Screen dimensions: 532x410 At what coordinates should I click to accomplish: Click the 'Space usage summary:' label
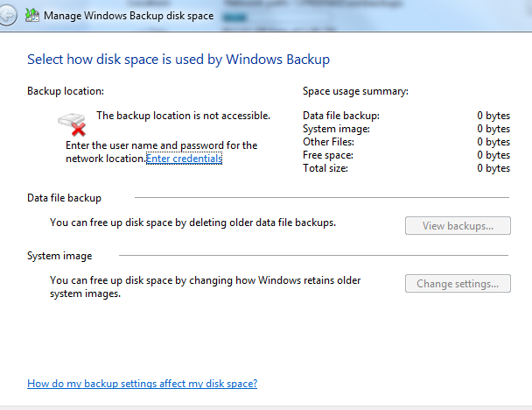[x=355, y=91]
